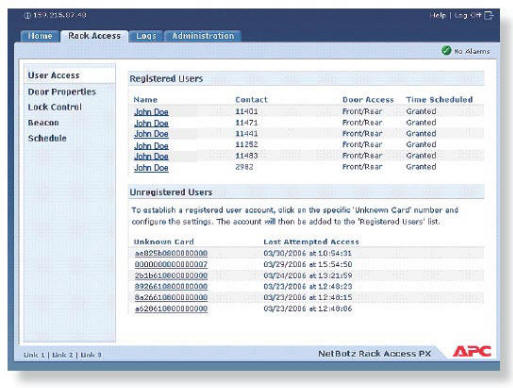Open John Doe with contact 2982
513x388 pixels.
pos(151,168)
